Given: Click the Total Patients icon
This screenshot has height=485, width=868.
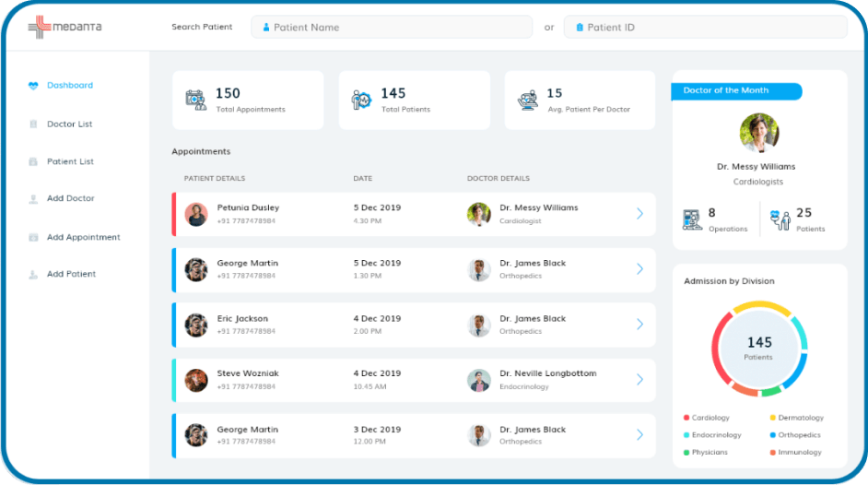Looking at the screenshot, I should pyautogui.click(x=361, y=100).
